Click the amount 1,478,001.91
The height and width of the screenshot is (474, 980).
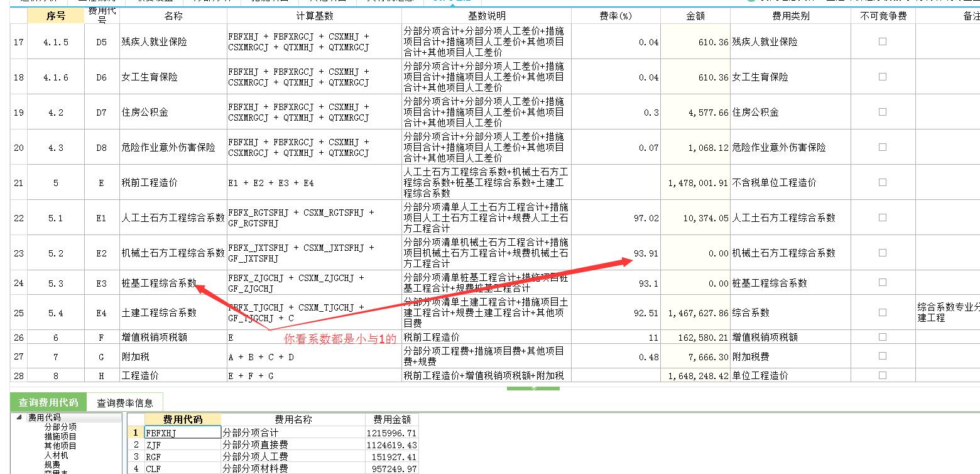pyautogui.click(x=695, y=182)
